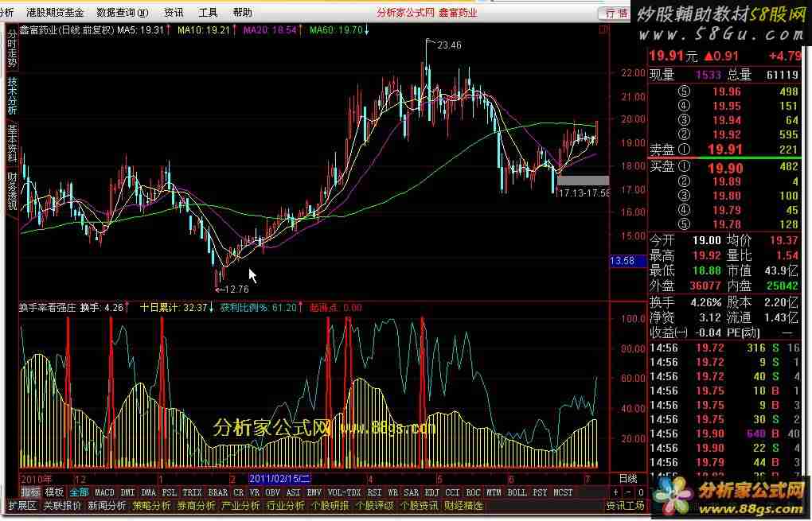Show 全部 indicators
Image resolution: width=812 pixels, height=521 pixels.
pos(80,492)
